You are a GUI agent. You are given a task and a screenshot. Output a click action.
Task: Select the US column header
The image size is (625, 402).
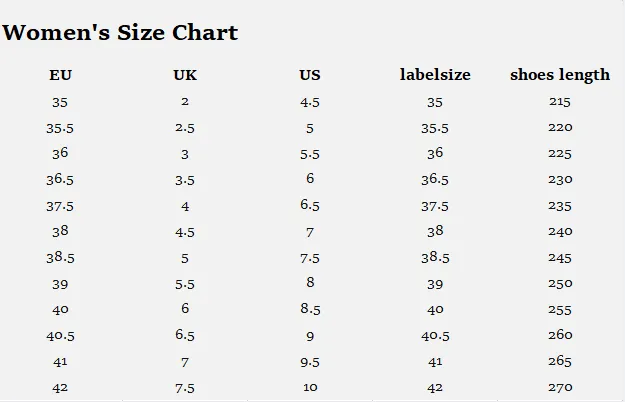(x=310, y=75)
